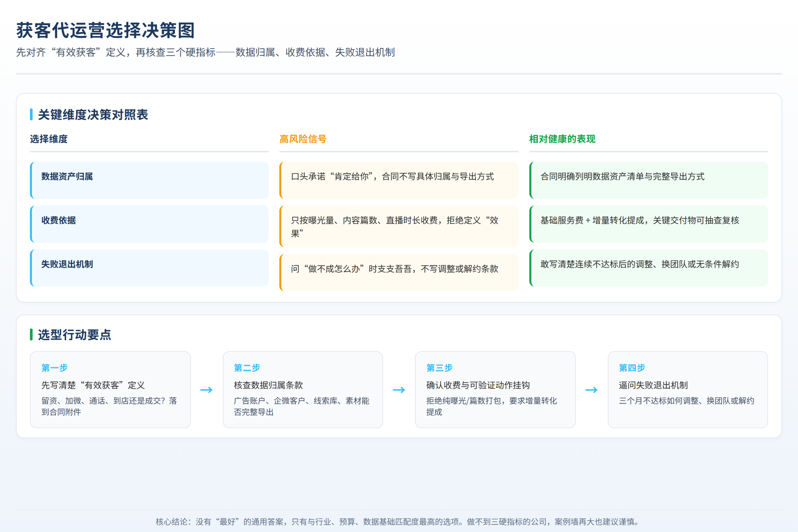Image resolution: width=798 pixels, height=532 pixels.
Task: Click the 第一步 step label
Action: click(x=55, y=368)
